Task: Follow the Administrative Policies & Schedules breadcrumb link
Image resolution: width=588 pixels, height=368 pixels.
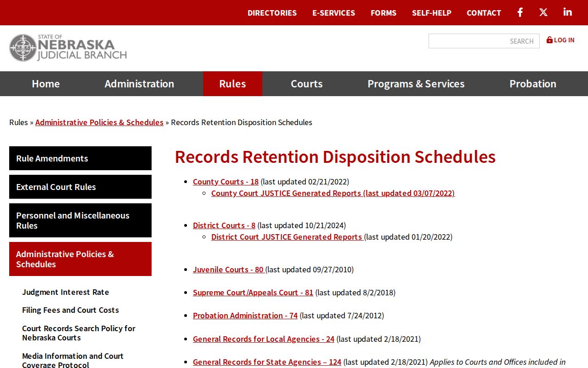Action: [99, 122]
